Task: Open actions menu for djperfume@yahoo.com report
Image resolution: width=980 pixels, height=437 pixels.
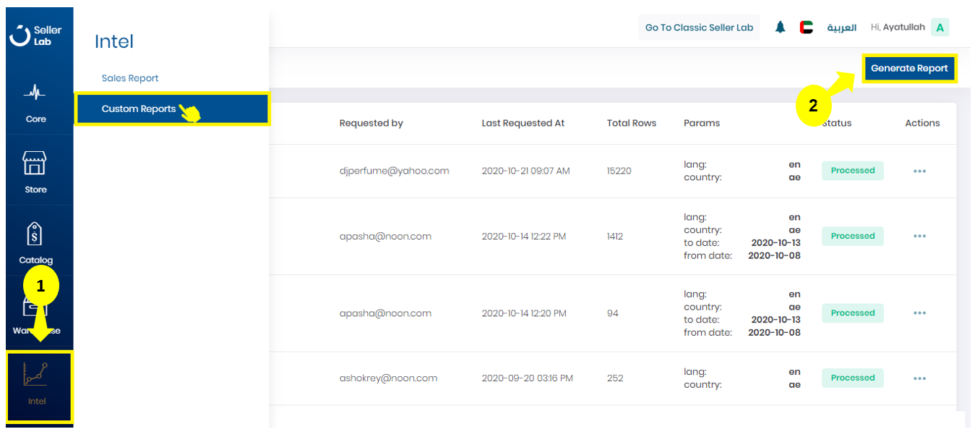Action: point(919,171)
